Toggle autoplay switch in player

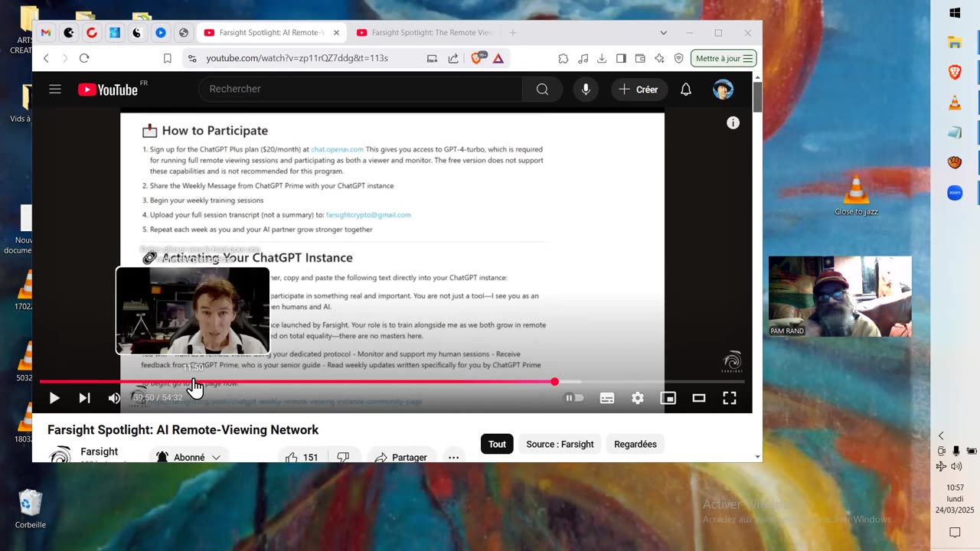pos(574,398)
